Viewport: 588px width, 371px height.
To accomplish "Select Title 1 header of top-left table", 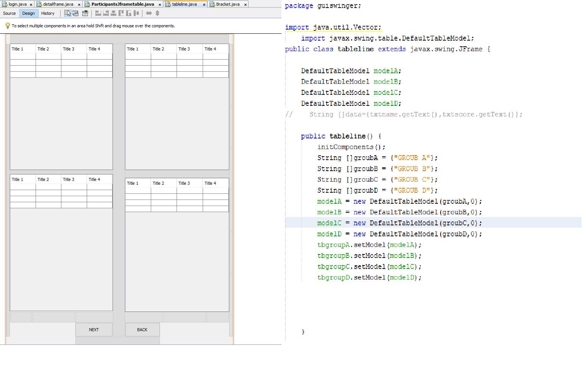I will [x=23, y=49].
